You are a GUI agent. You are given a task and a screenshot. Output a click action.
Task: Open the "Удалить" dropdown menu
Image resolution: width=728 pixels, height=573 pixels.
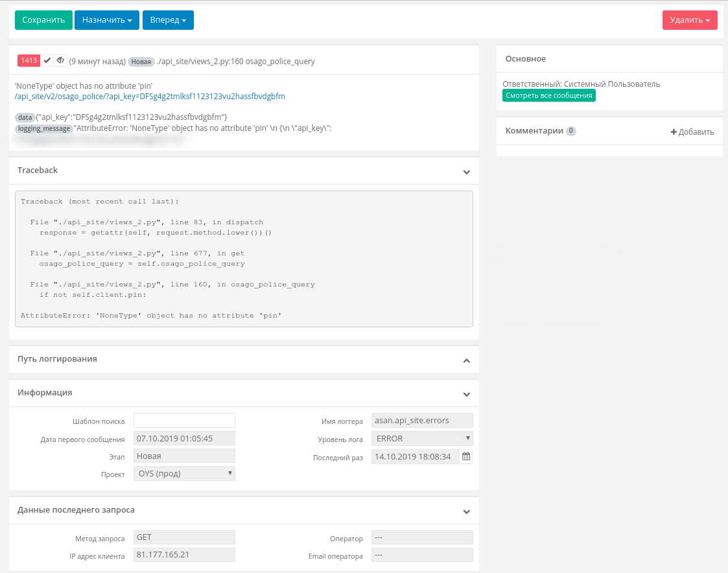coord(690,20)
